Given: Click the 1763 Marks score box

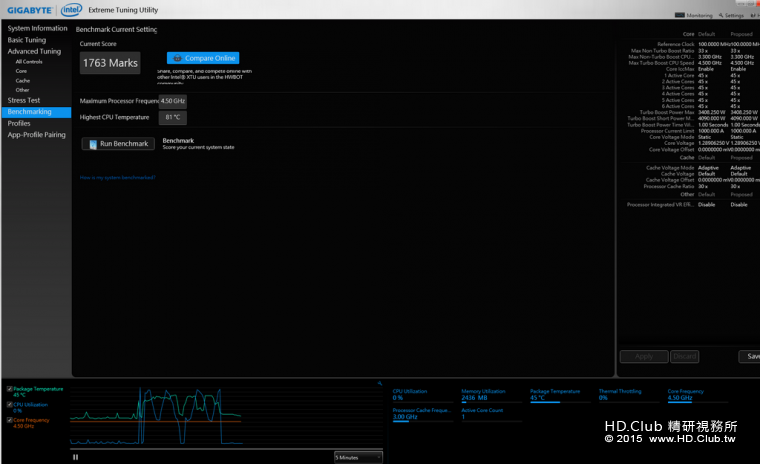Looking at the screenshot, I should pyautogui.click(x=110, y=63).
